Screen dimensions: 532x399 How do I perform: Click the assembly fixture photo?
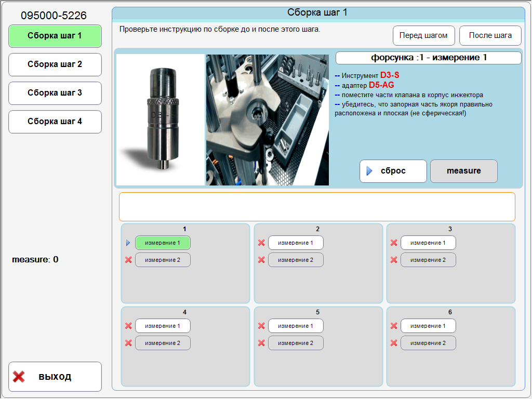(x=268, y=120)
